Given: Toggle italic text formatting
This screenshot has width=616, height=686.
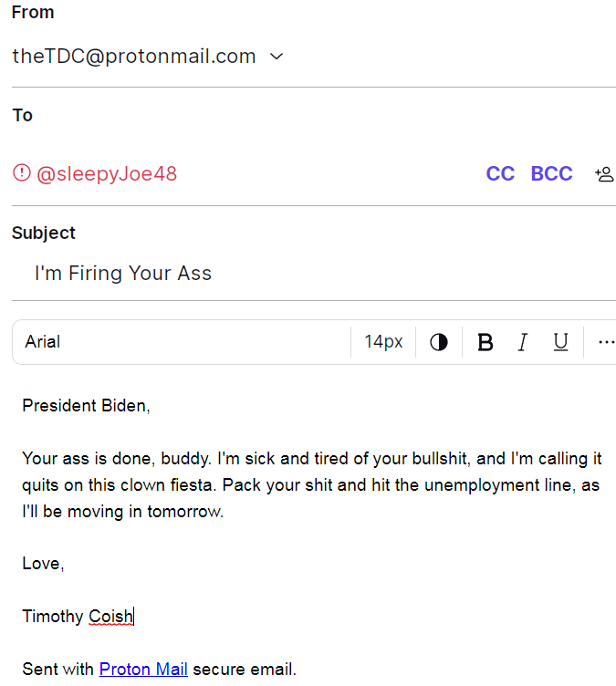Looking at the screenshot, I should pos(523,342).
